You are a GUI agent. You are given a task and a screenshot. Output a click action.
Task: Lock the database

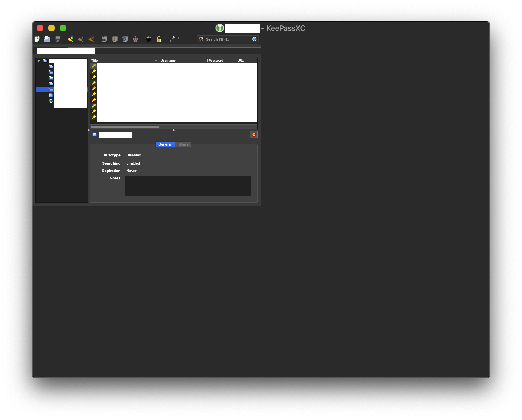[159, 39]
